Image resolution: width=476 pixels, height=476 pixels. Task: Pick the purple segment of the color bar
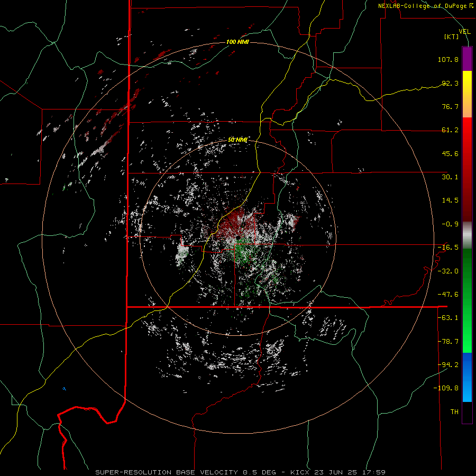pyautogui.click(x=467, y=59)
